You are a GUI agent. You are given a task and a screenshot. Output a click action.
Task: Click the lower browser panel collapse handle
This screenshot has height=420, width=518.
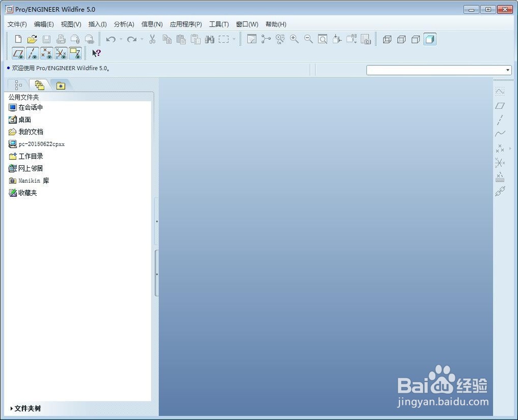click(x=156, y=273)
